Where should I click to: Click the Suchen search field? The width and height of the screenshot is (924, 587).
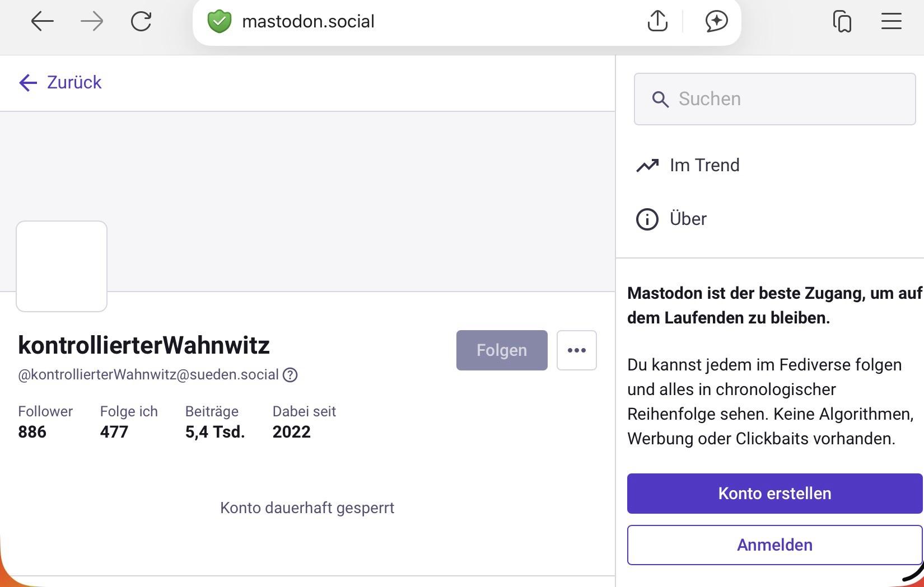click(774, 99)
